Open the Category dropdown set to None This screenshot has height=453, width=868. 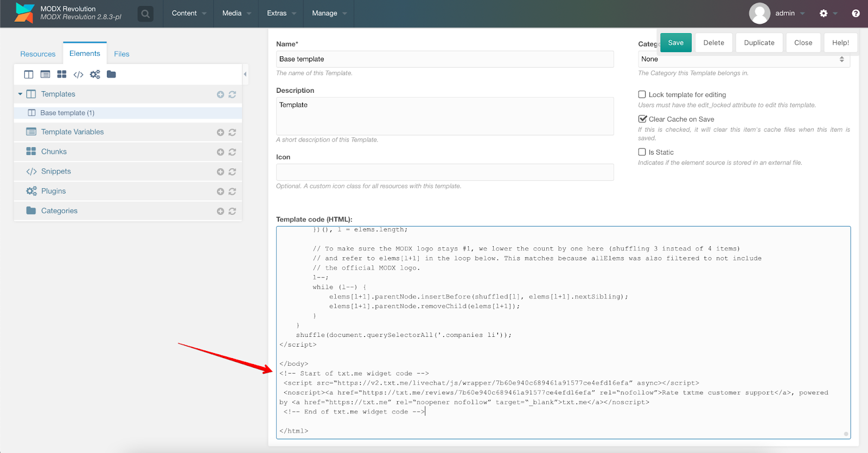coord(744,59)
